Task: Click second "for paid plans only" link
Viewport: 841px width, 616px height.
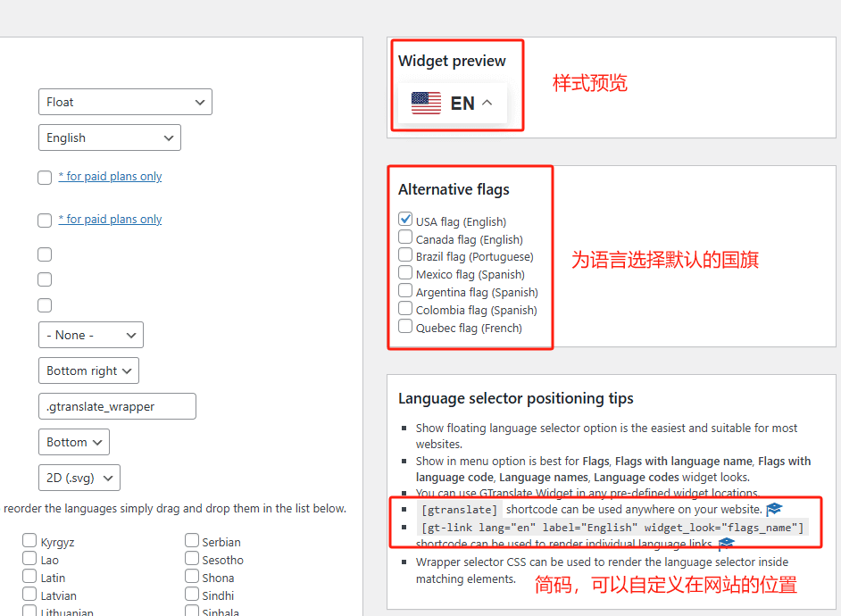Action: coord(110,220)
